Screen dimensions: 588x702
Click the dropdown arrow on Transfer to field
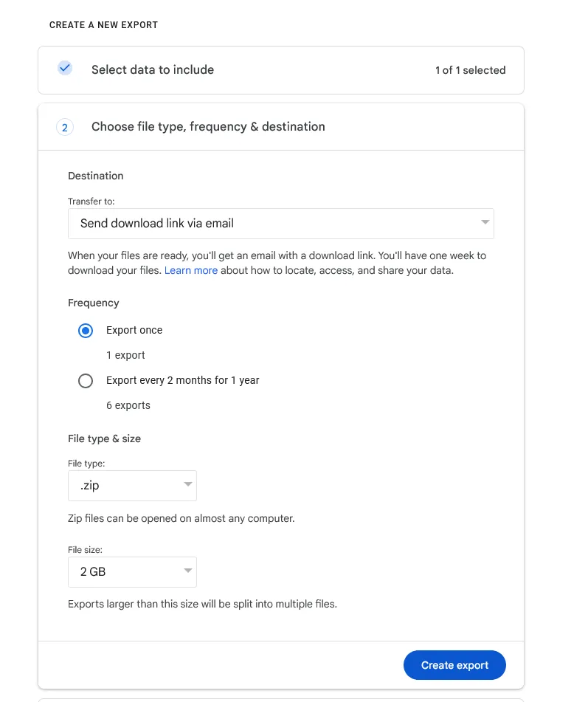pos(485,223)
